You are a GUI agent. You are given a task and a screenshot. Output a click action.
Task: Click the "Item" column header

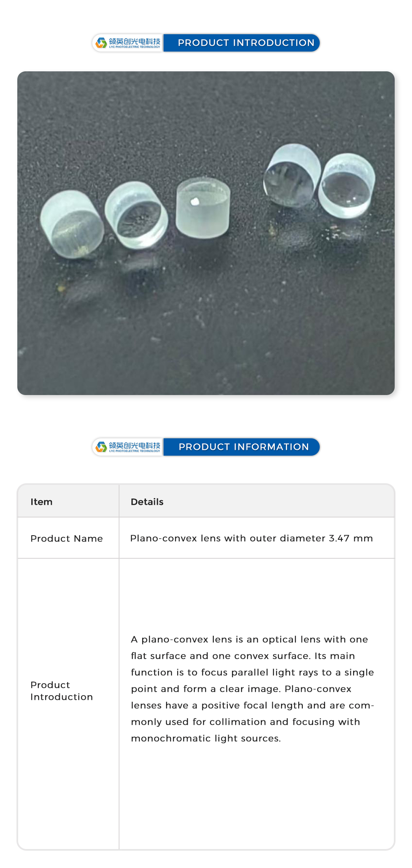(42, 502)
